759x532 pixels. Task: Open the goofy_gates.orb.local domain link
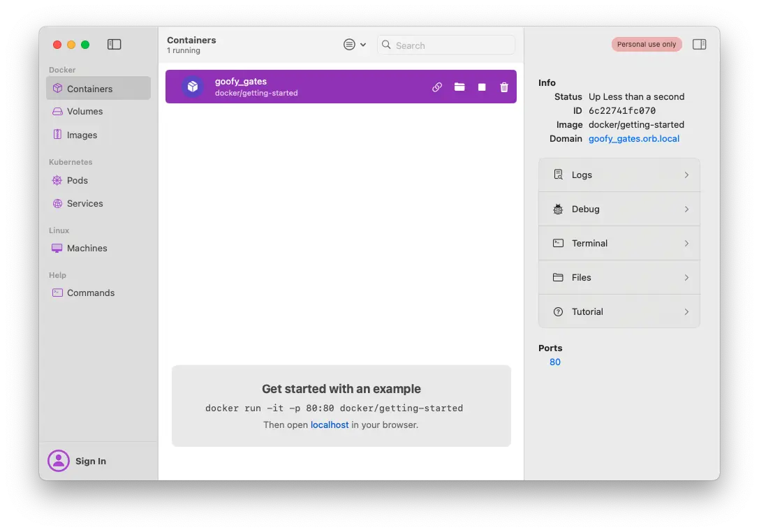[633, 138]
